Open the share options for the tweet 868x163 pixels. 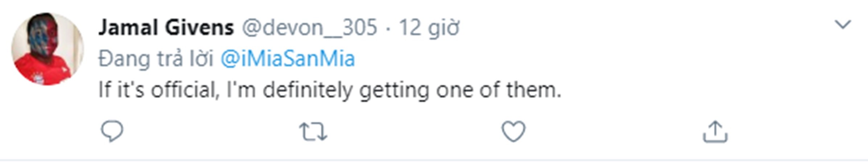pyautogui.click(x=715, y=132)
